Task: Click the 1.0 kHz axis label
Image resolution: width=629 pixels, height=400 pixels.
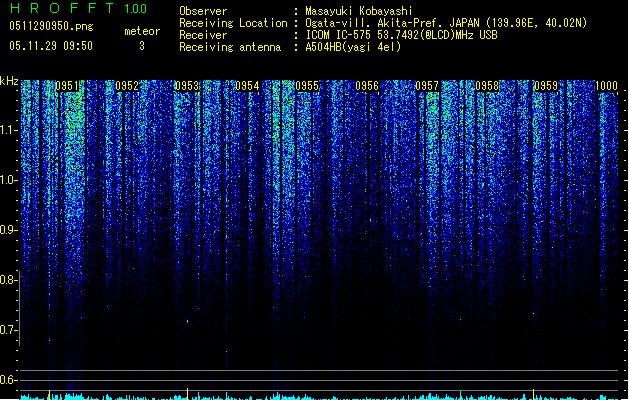Action: 8,180
